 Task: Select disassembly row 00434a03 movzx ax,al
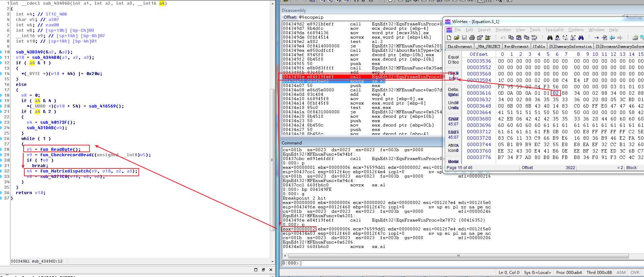click(x=334, y=81)
